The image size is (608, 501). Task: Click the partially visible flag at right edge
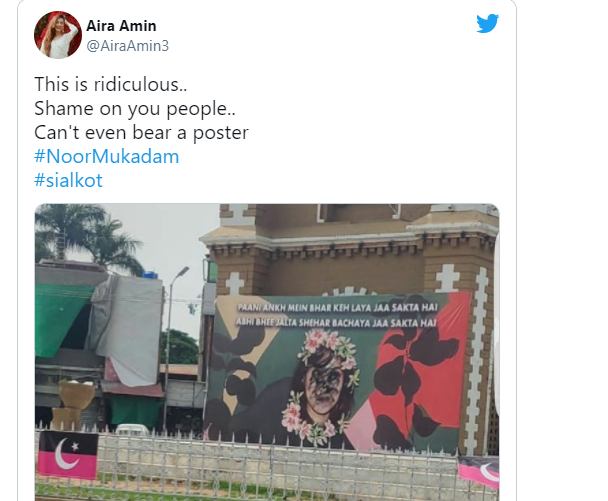pyautogui.click(x=478, y=471)
